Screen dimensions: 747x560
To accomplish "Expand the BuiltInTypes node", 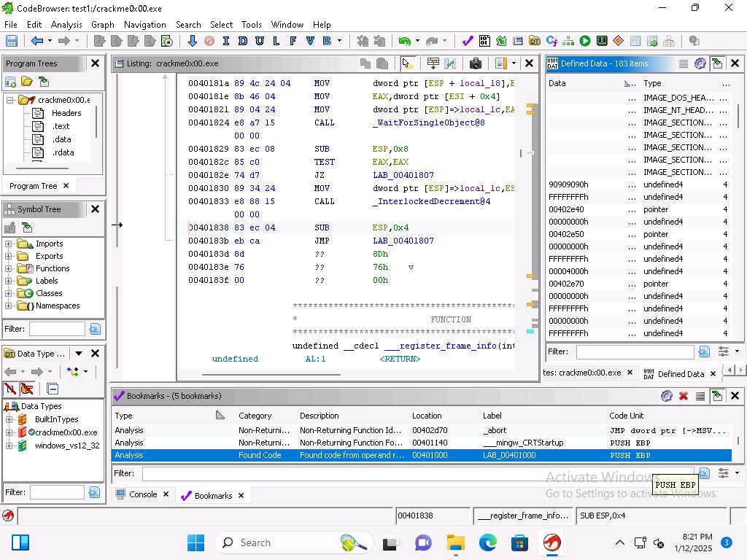I will point(9,419).
